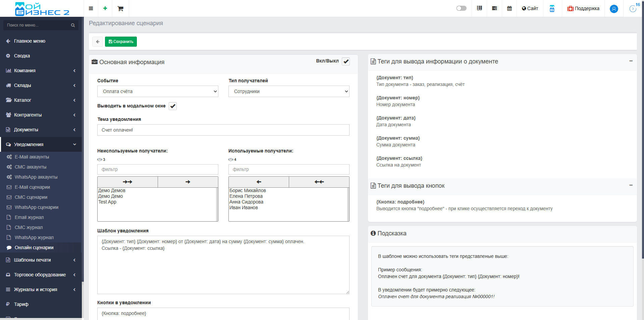Expand the Контрагенты menu

[40, 115]
